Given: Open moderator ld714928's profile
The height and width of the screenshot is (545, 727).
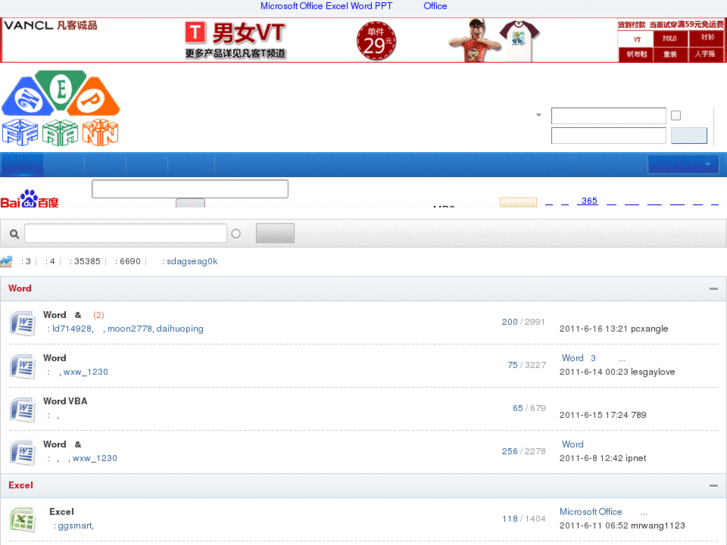Looking at the screenshot, I should pos(72,328).
